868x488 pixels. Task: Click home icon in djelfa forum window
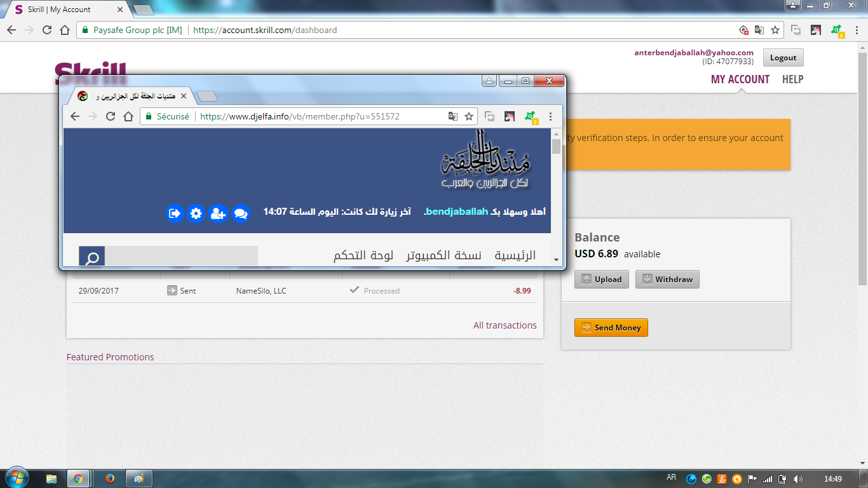click(128, 116)
